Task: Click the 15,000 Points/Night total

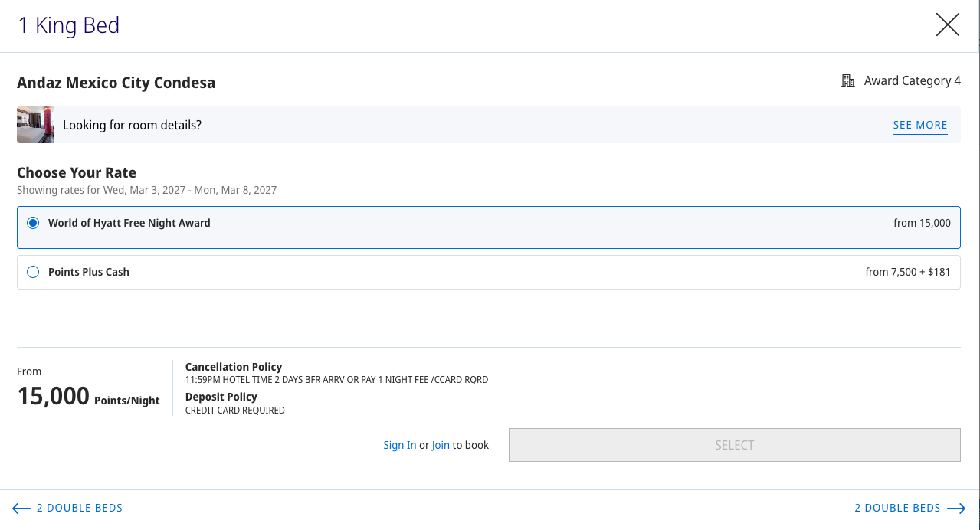Action: [89, 396]
